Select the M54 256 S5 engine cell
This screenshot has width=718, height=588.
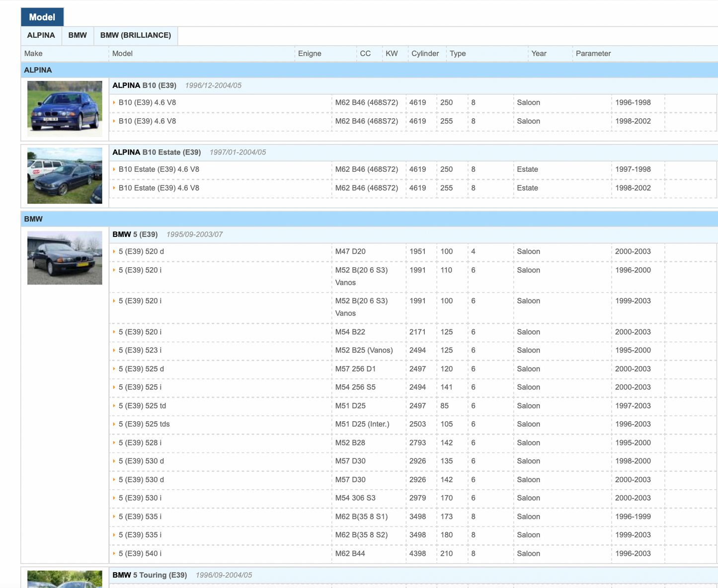coord(355,387)
